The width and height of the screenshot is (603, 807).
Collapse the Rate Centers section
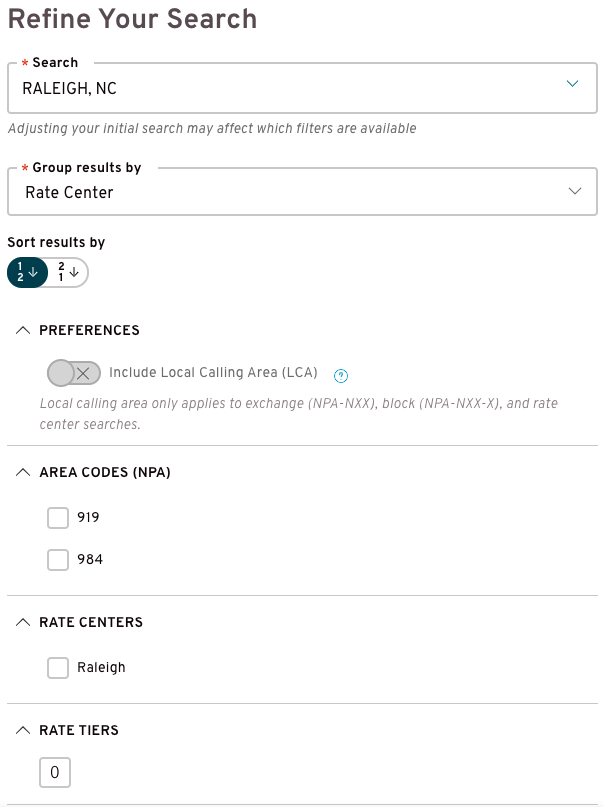pos(23,622)
